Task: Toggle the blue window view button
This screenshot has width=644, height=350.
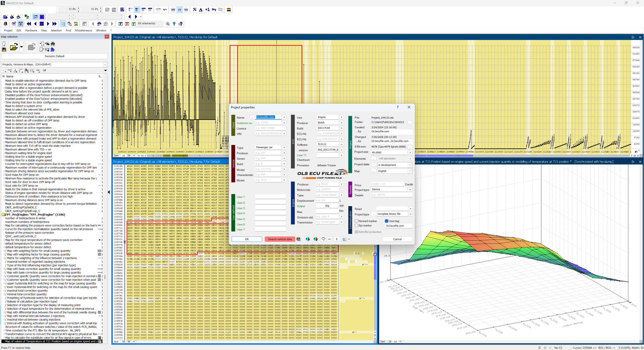Action: pos(42,17)
